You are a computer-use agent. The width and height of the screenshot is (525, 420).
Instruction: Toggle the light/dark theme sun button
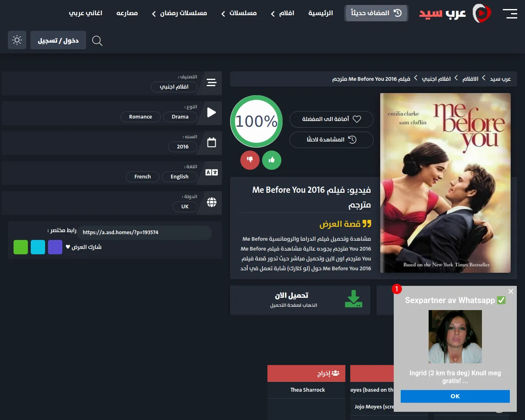pyautogui.click(x=17, y=40)
